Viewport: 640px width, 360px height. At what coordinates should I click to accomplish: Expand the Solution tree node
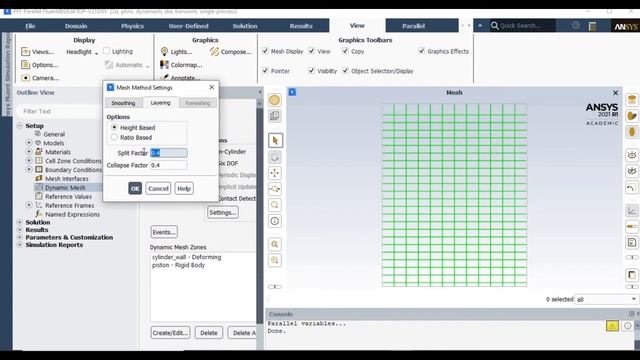point(20,222)
